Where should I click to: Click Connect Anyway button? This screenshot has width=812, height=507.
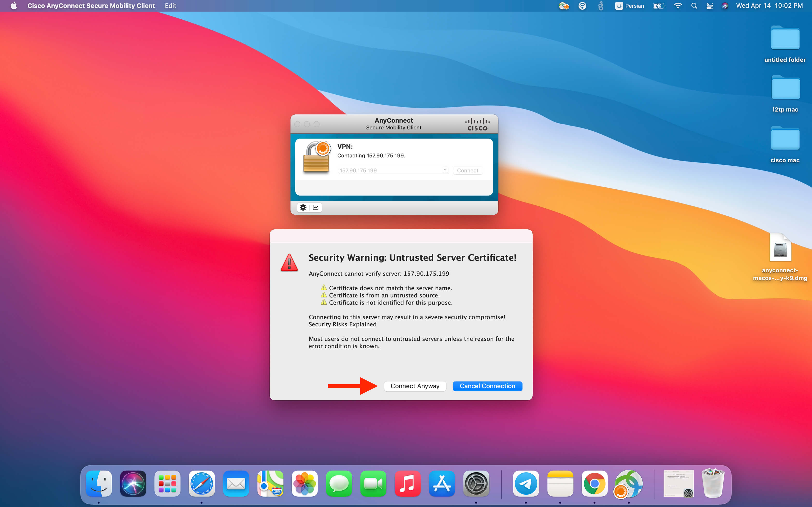coord(415,386)
